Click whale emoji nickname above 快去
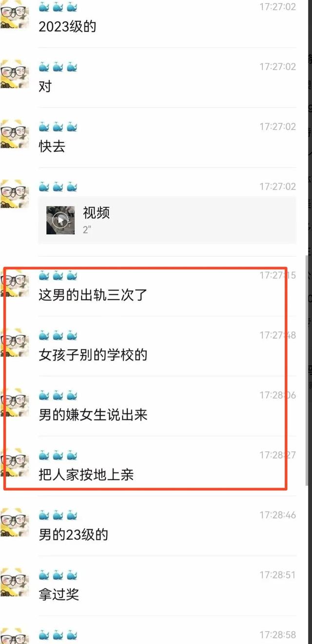The height and width of the screenshot is (644, 312). 58,127
